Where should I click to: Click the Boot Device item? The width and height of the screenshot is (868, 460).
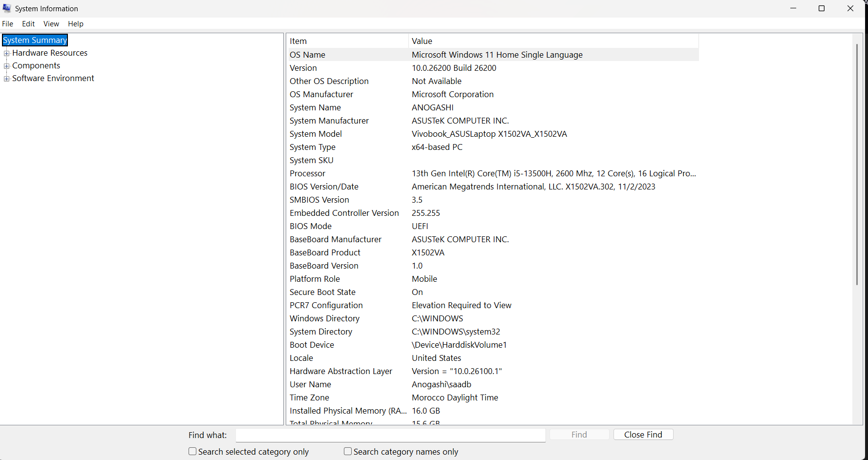pyautogui.click(x=312, y=345)
